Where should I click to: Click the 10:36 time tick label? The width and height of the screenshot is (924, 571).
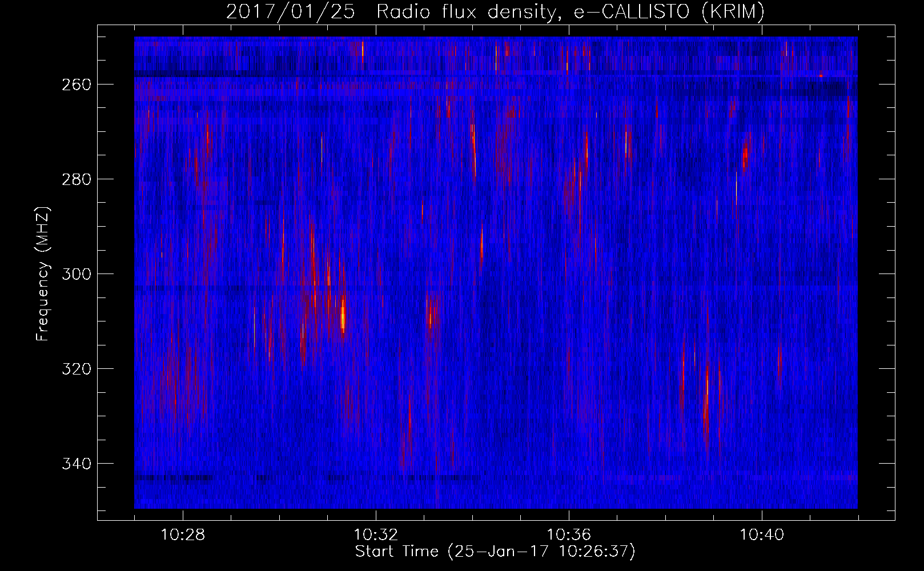coord(569,535)
